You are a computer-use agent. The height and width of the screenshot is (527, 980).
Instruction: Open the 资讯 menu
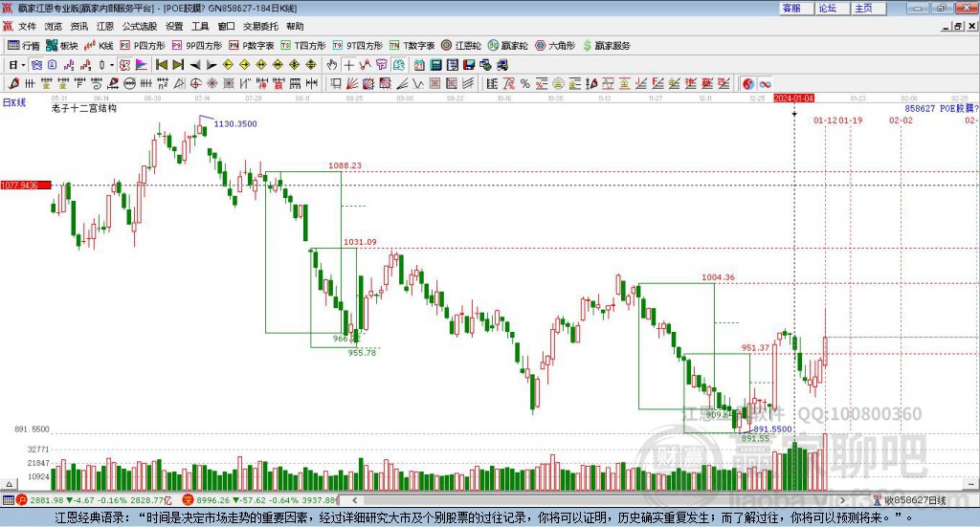[x=78, y=26]
